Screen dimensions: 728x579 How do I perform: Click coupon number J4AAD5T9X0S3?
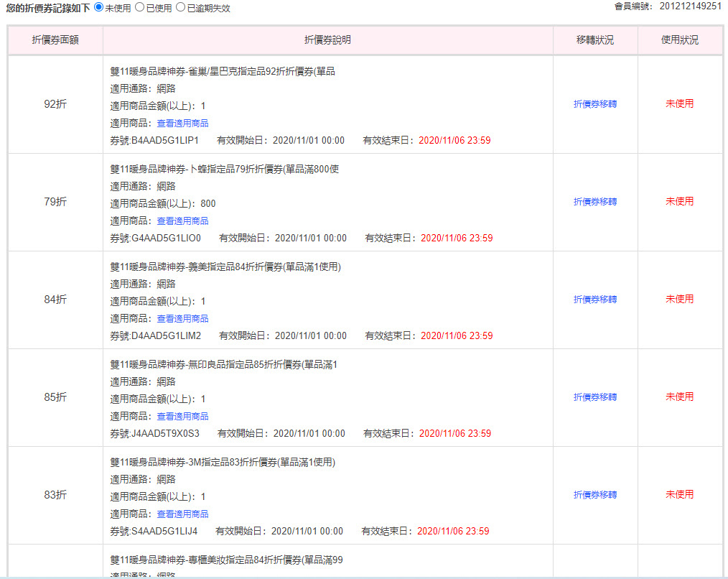[165, 433]
